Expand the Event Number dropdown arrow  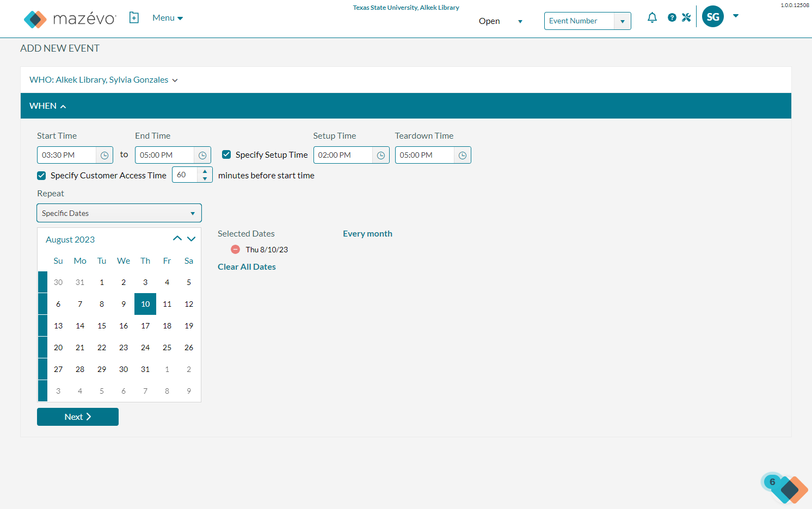(623, 21)
